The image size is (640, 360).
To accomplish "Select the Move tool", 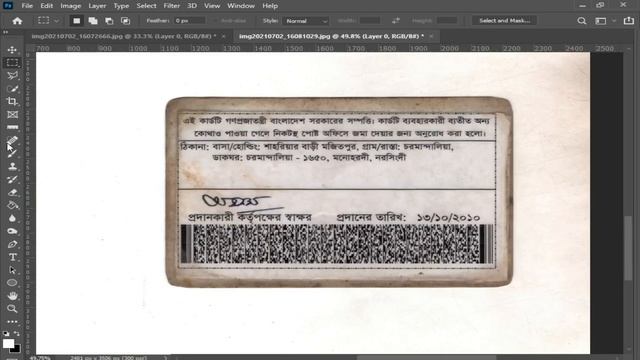I will pos(12,50).
